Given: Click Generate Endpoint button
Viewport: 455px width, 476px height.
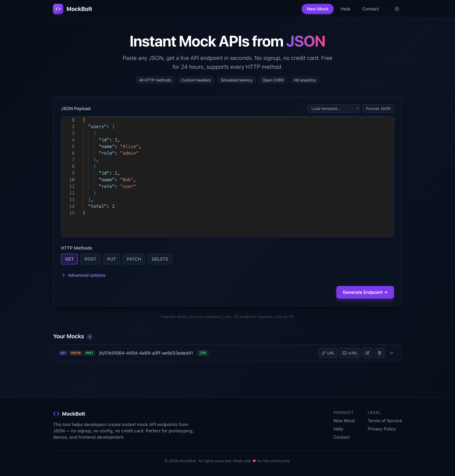Looking at the screenshot, I should (365, 292).
